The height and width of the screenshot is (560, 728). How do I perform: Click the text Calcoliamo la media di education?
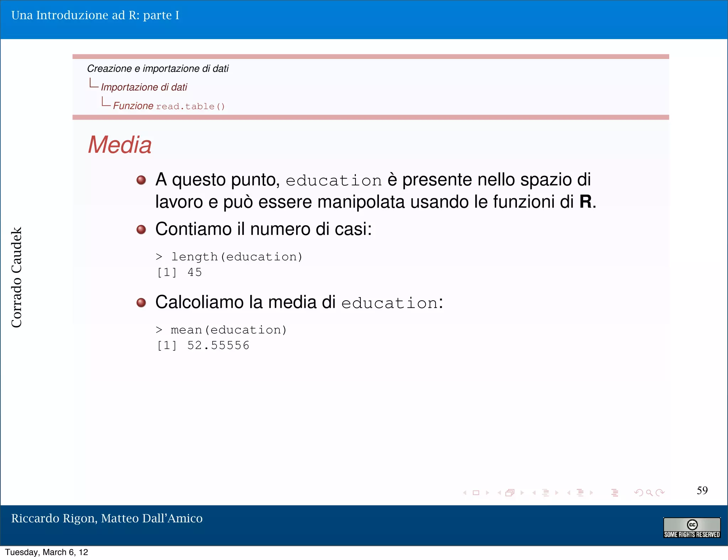[x=299, y=302]
